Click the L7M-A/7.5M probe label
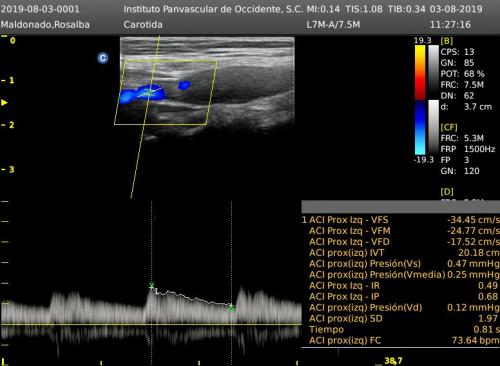The height and width of the screenshot is (366, 500). pyautogui.click(x=333, y=25)
